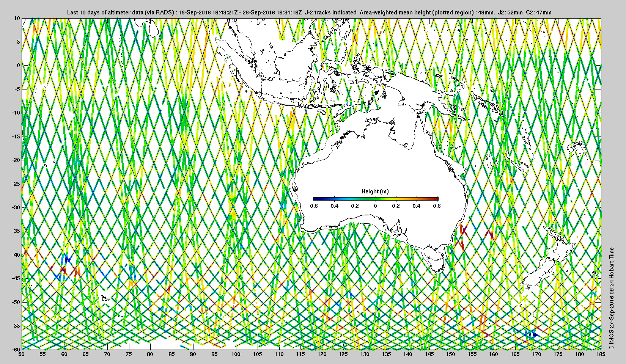626x364 pixels.
Task: Click the "0.4" colorbar tick label
Action: pos(417,206)
